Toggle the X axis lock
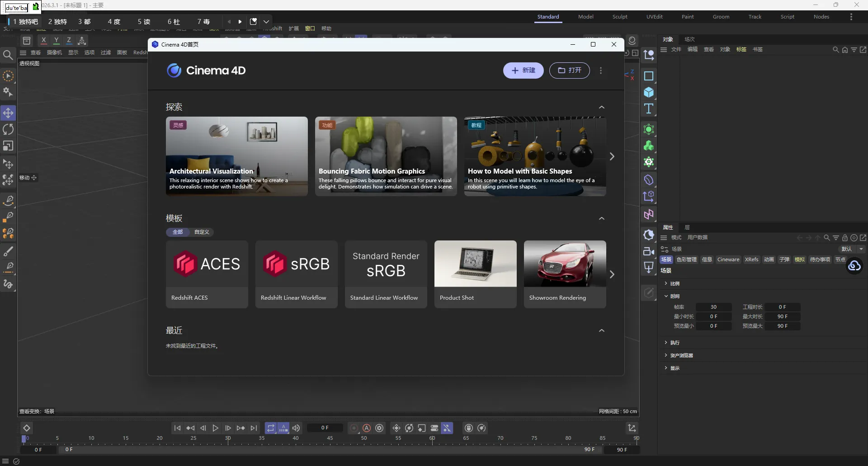Image resolution: width=868 pixels, height=466 pixels. (44, 41)
